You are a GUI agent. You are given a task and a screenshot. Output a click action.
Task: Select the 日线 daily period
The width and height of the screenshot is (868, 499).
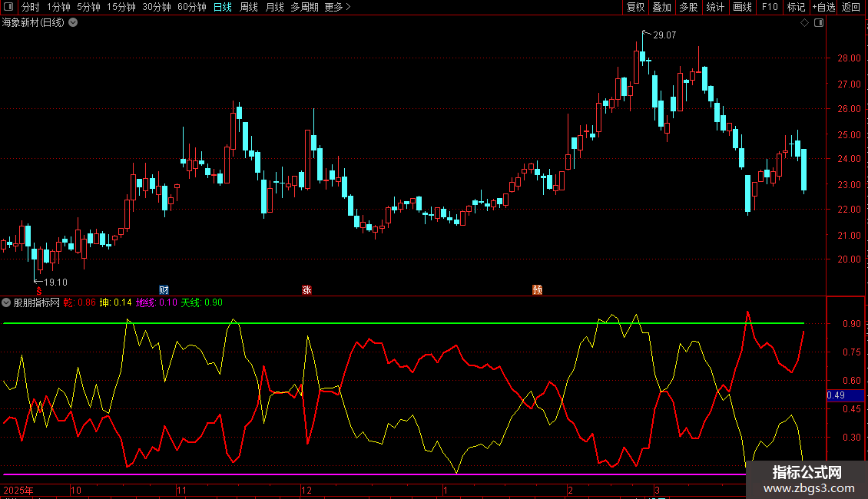223,7
